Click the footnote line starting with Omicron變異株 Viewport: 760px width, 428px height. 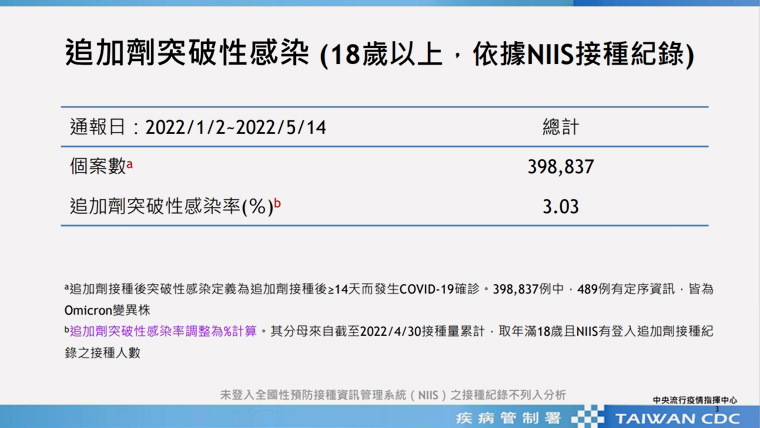click(x=107, y=310)
